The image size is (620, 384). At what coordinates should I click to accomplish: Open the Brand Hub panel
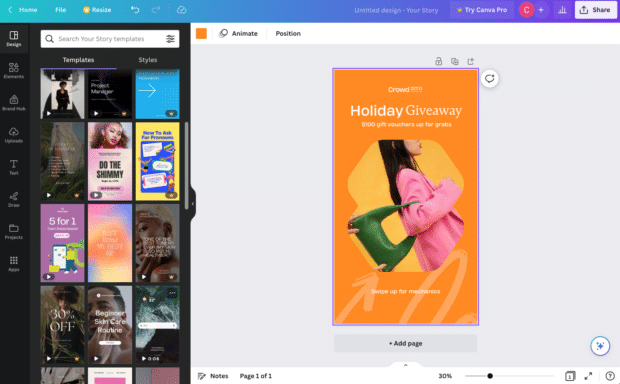(x=14, y=103)
